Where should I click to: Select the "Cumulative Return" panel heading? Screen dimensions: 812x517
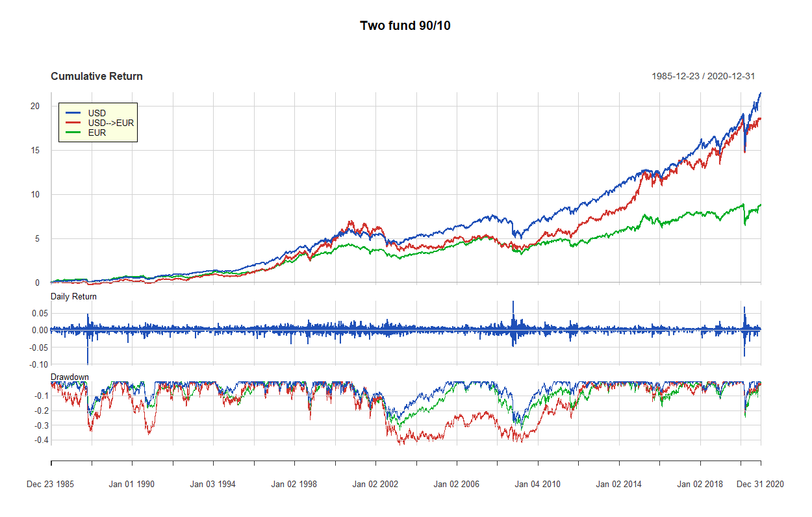[x=97, y=76]
